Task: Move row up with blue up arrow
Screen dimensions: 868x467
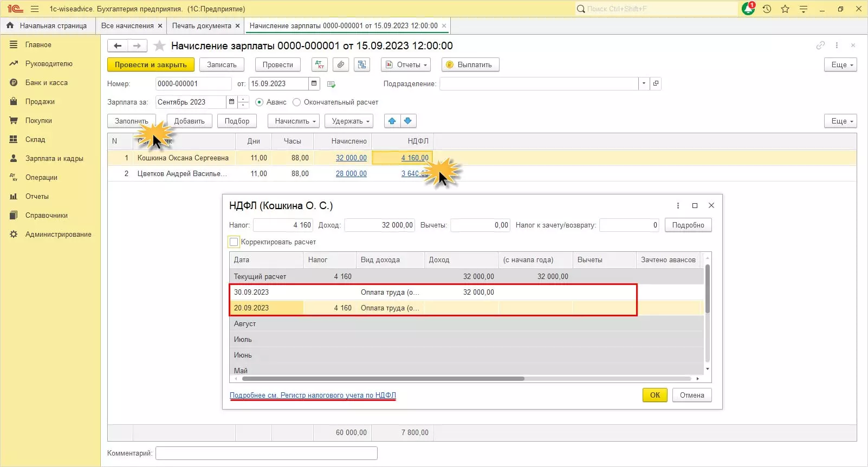Action: click(x=392, y=121)
